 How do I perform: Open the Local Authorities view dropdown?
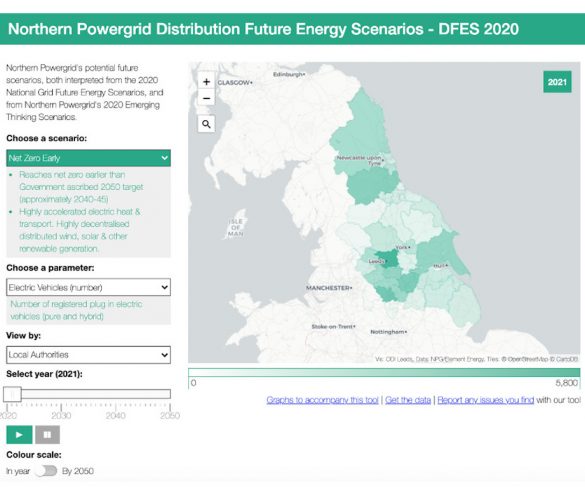click(88, 354)
